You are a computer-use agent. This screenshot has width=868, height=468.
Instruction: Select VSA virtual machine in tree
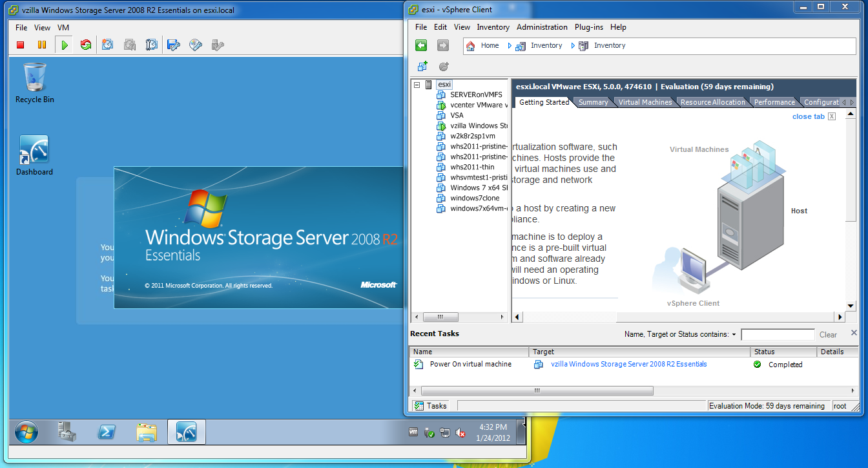457,116
